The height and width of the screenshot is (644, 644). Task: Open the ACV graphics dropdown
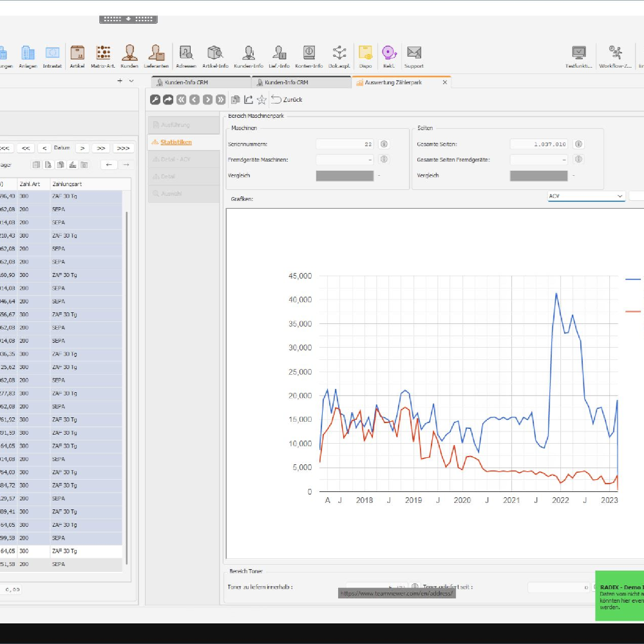pyautogui.click(x=586, y=196)
